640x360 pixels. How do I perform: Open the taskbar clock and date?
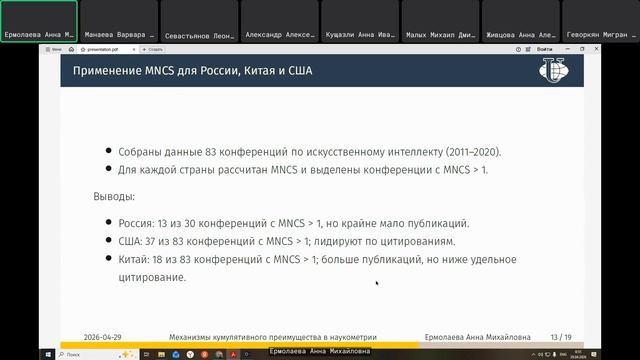[578, 355]
